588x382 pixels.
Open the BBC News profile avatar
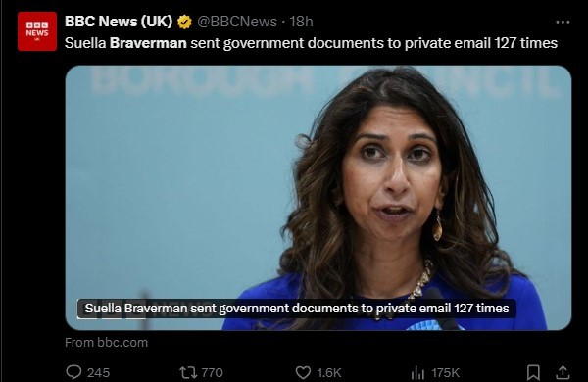(37, 31)
